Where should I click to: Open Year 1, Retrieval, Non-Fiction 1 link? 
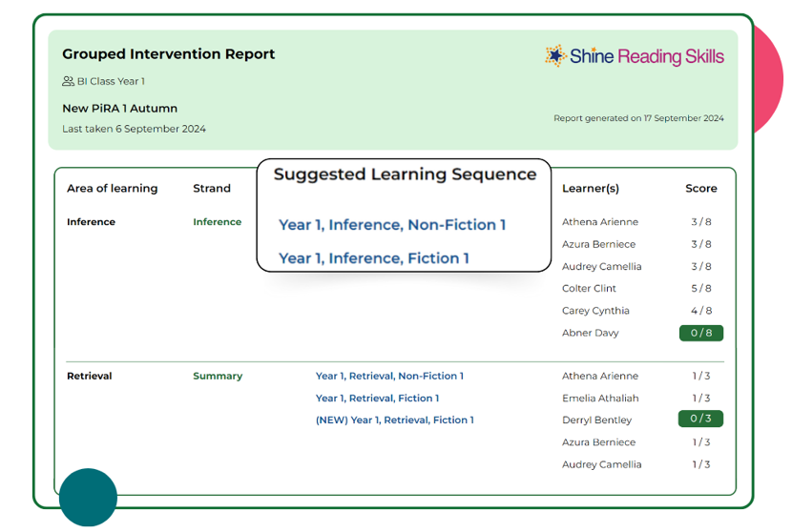coord(389,377)
